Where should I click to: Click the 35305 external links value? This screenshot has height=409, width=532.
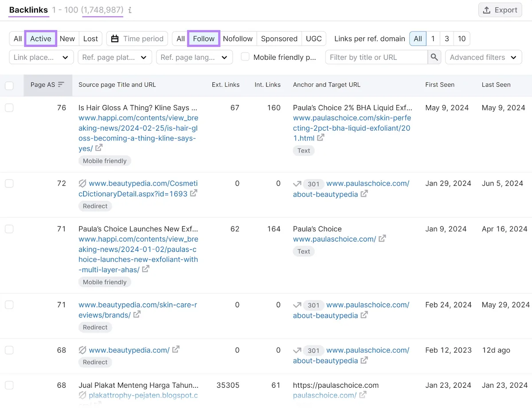(228, 385)
